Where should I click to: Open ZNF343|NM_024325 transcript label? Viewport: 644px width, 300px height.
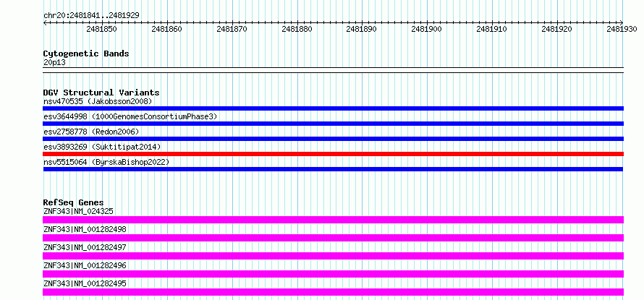click(78, 211)
